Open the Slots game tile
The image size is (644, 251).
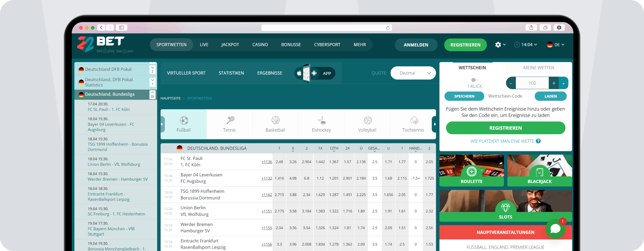pos(506,206)
